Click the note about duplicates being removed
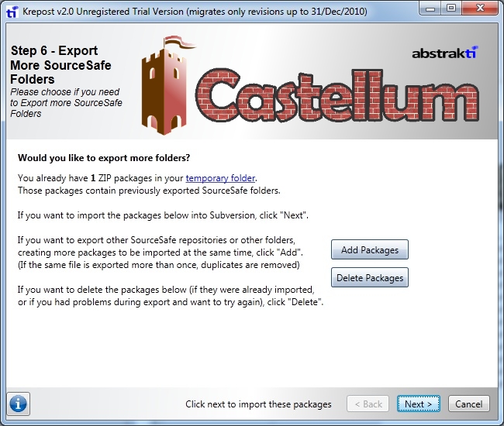504x426 pixels. click(x=159, y=265)
